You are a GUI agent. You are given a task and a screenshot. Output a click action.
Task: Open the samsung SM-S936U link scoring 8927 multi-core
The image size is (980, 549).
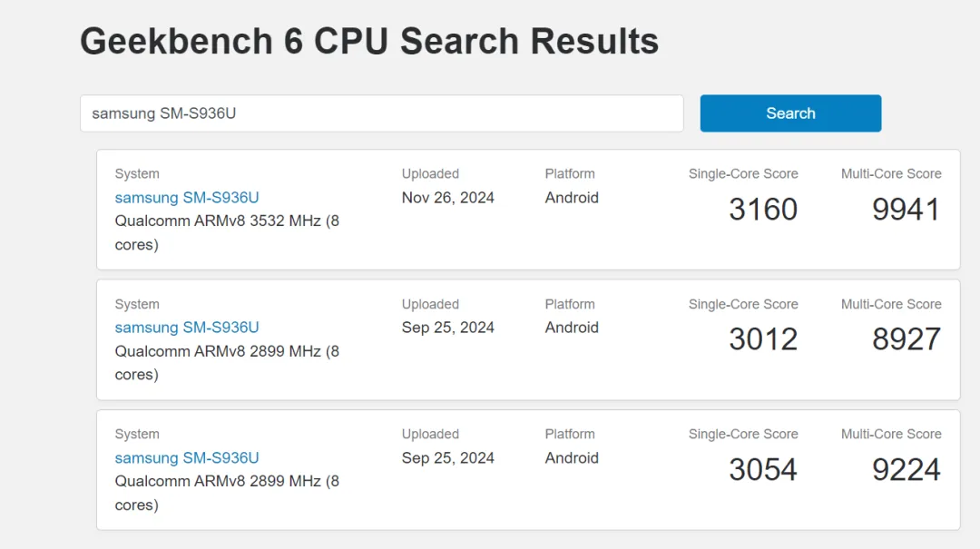(x=187, y=328)
